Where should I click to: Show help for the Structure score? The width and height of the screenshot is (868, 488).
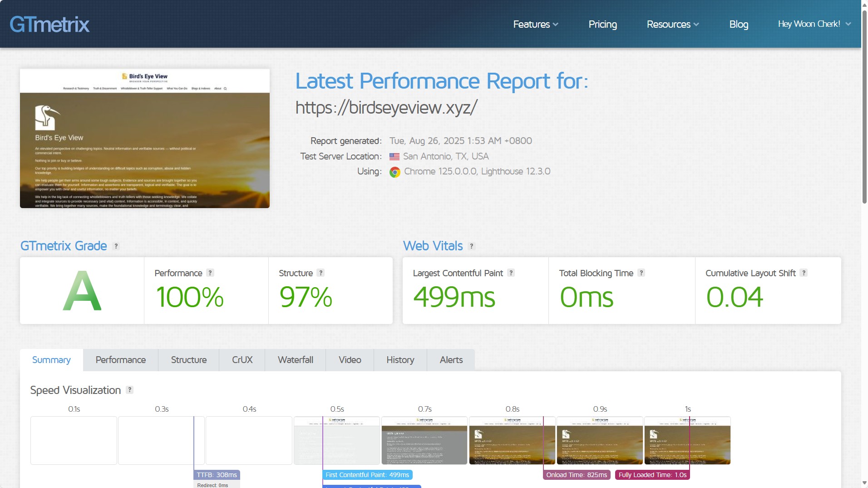[x=321, y=273]
